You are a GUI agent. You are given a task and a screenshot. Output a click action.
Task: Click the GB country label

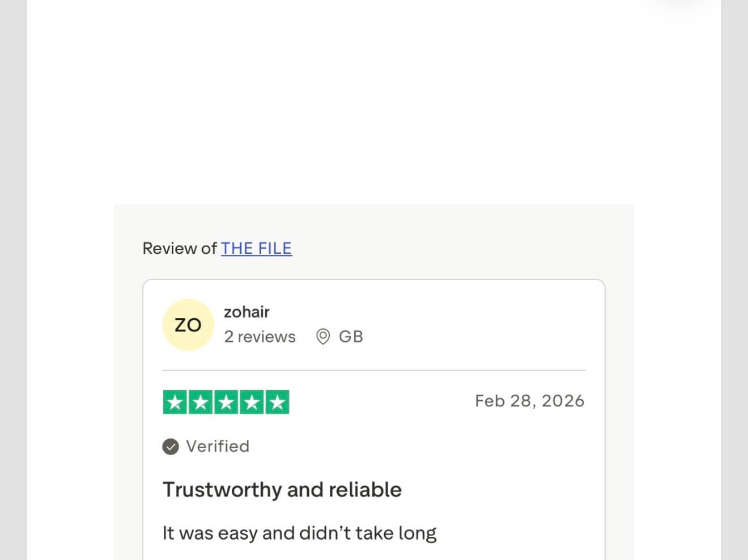351,337
